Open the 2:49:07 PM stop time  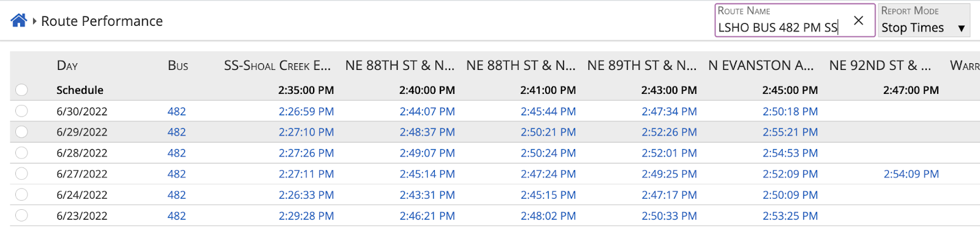click(x=428, y=153)
